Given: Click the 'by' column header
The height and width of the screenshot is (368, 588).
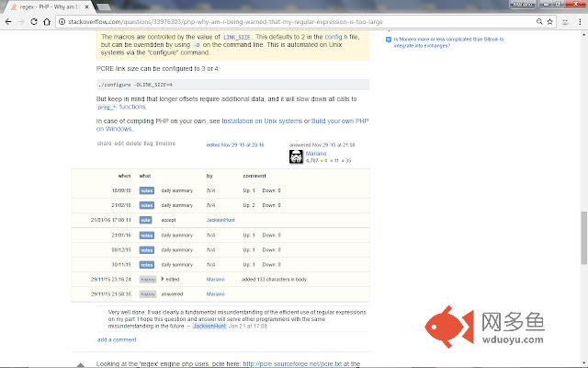Looking at the screenshot, I should pos(209,176).
